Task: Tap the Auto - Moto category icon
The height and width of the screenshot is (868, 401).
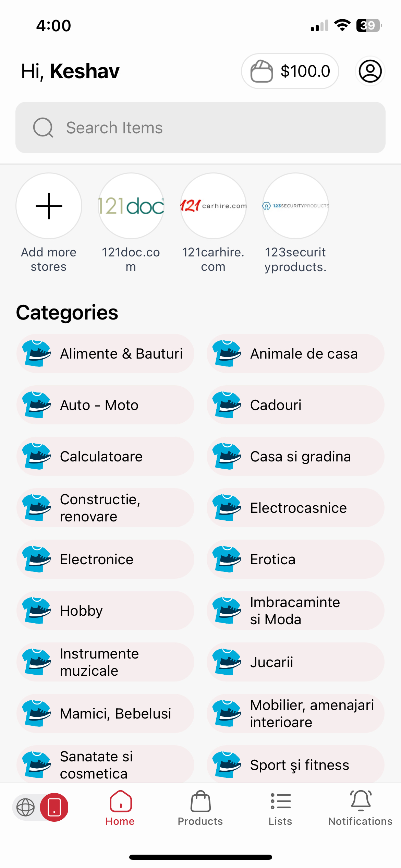Action: pyautogui.click(x=36, y=405)
